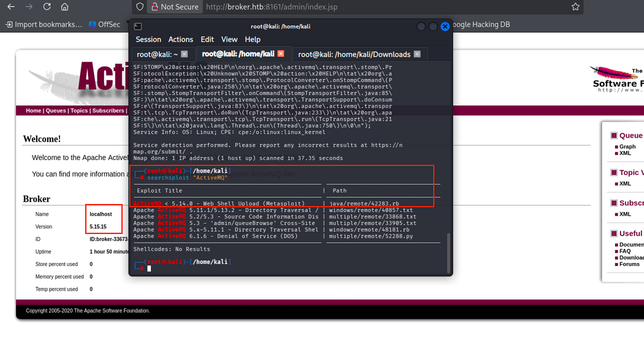Click the Topic Views section icon

(614, 172)
